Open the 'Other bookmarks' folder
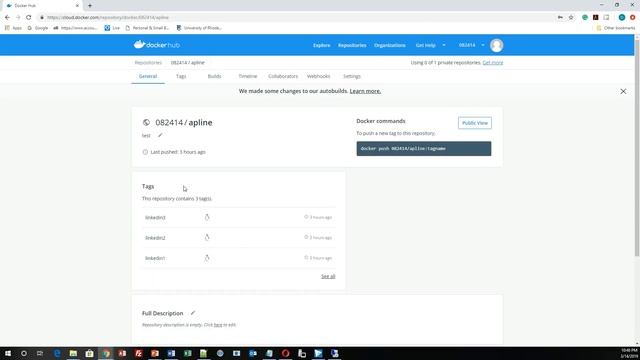 coord(616,28)
